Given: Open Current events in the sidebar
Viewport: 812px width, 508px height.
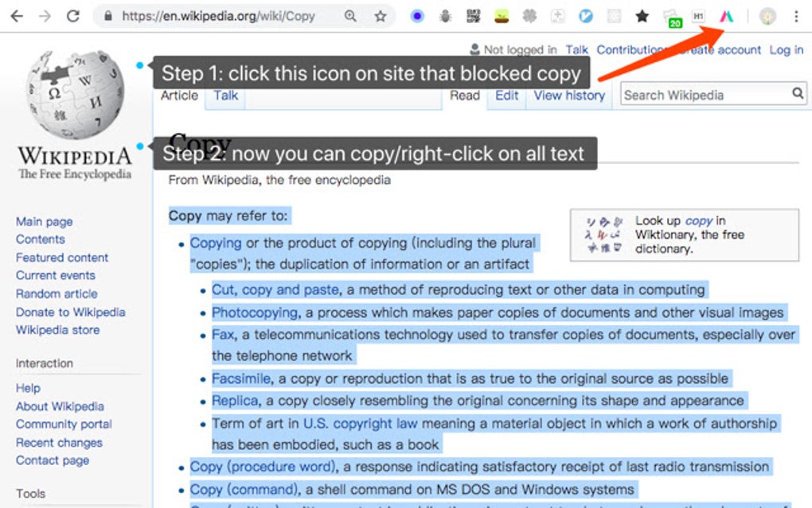Looking at the screenshot, I should [x=56, y=275].
